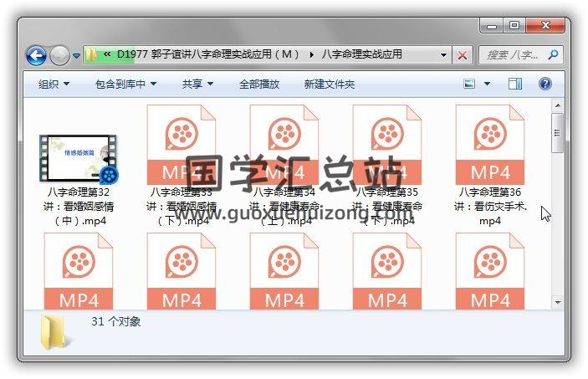Stop loading with the red X button
Viewport: 588px width, 379px height.
(463, 55)
